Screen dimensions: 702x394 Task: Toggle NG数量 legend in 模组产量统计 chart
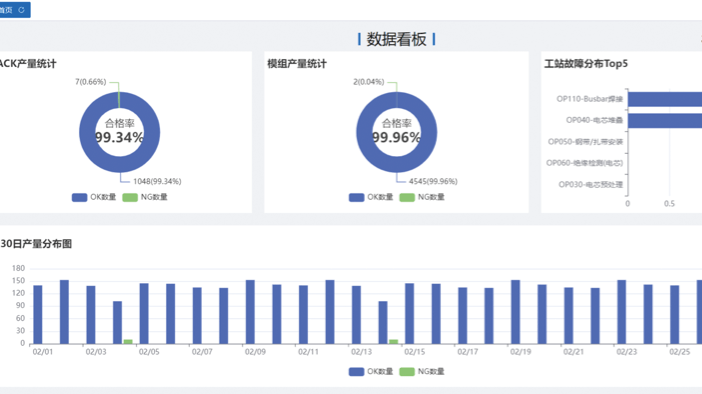[x=422, y=197]
